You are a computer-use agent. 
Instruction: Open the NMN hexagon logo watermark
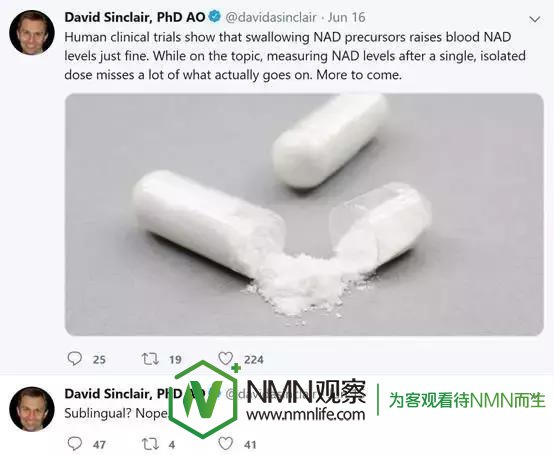pyautogui.click(x=205, y=400)
